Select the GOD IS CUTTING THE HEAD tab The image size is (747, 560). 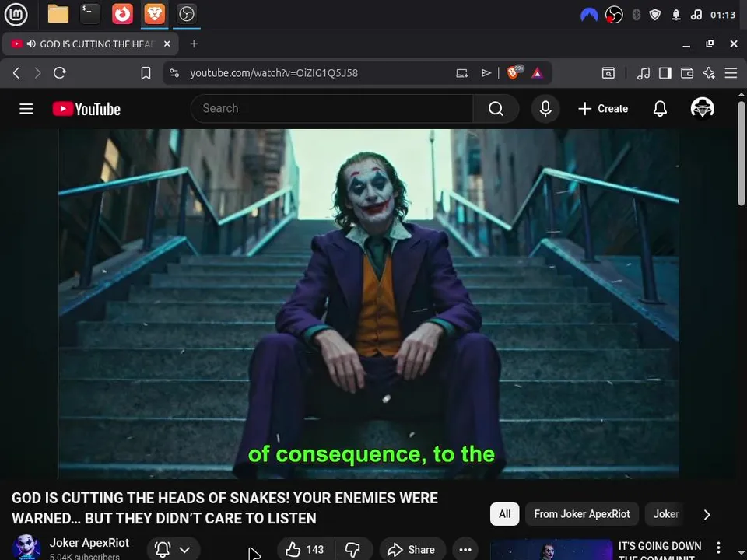tap(90, 44)
